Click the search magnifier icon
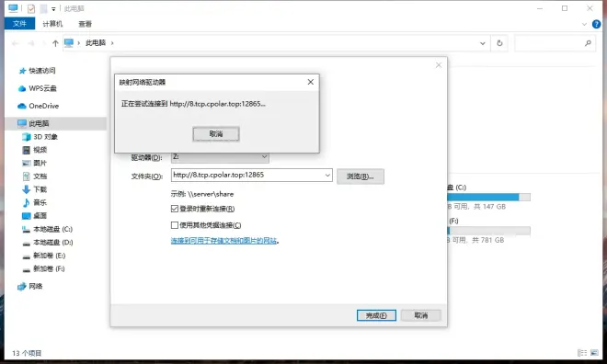 click(x=588, y=43)
